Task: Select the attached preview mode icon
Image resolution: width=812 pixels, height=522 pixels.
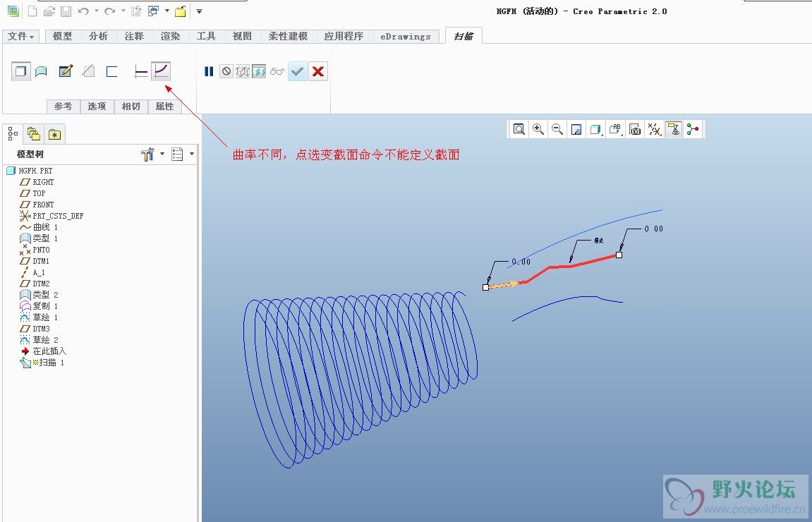Action: (259, 71)
